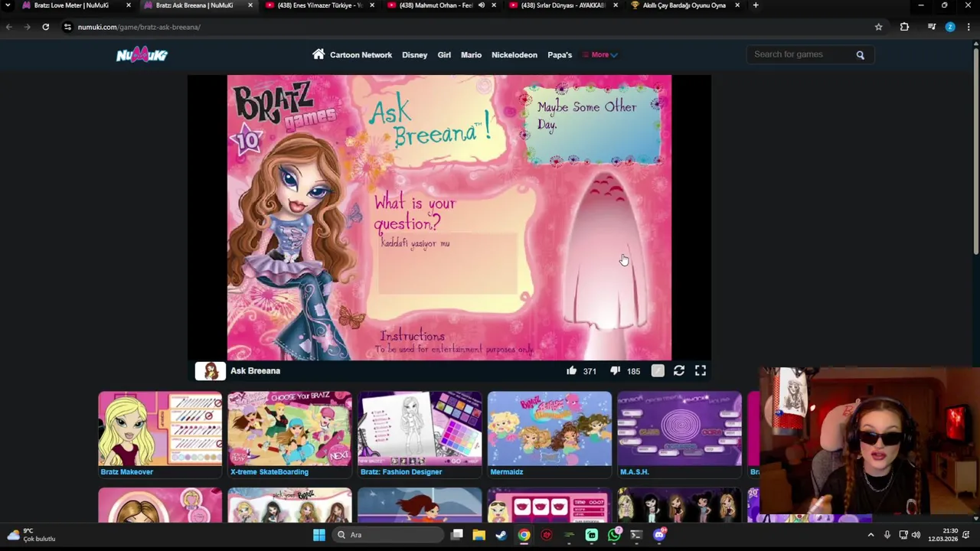Select X-treme SkateBoarding game thumbnail

289,429
